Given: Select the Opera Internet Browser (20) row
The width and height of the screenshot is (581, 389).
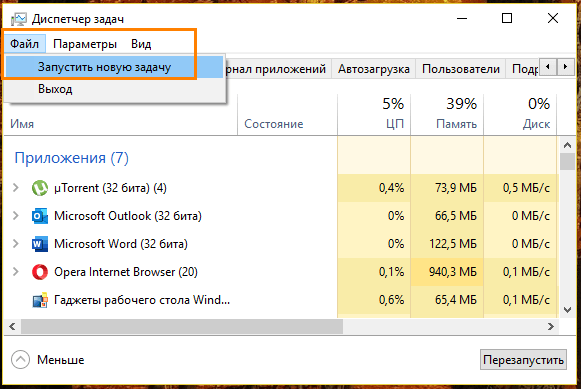Looking at the screenshot, I should [281, 272].
